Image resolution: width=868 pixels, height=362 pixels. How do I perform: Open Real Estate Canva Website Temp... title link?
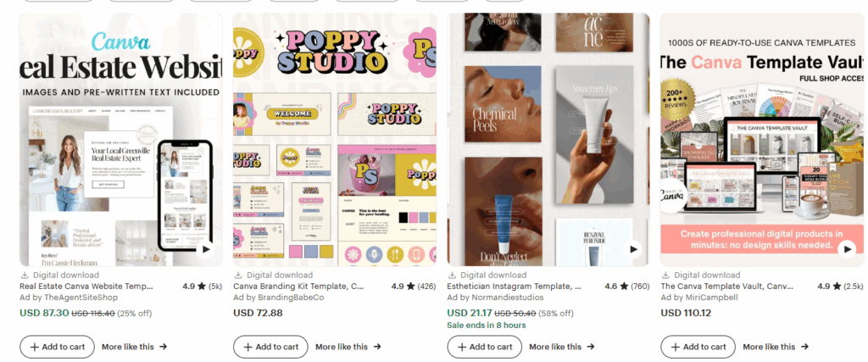coord(86,287)
